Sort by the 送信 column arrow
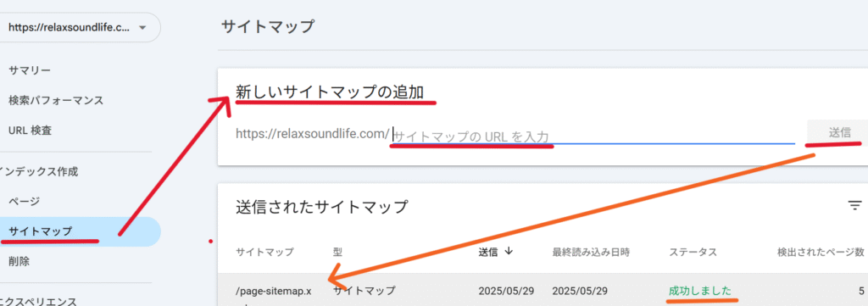This screenshot has width=868, height=306. click(509, 251)
